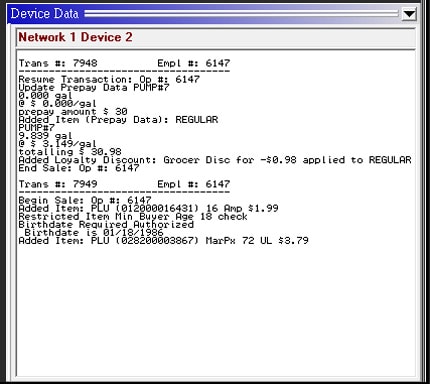Click 'Birthdate Required Authorized' line
The image size is (430, 384).
[x=106, y=224]
